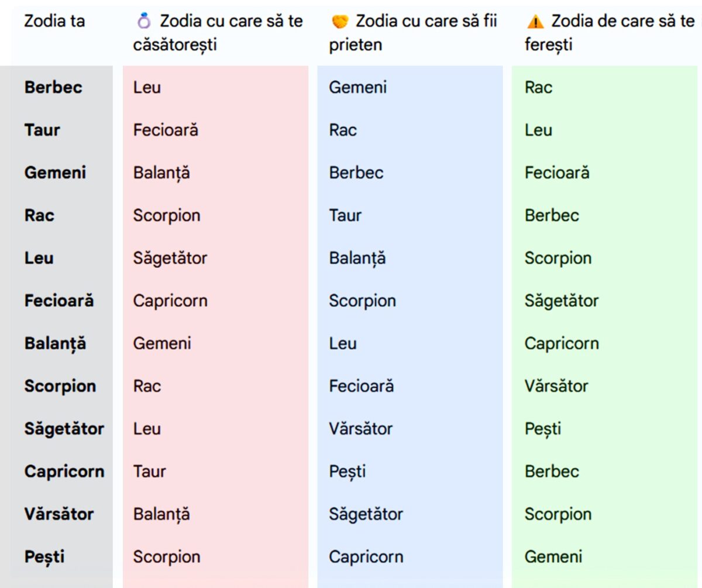Click the bold Pești row label
Image resolution: width=702 pixels, height=588 pixels.
pos(44,557)
